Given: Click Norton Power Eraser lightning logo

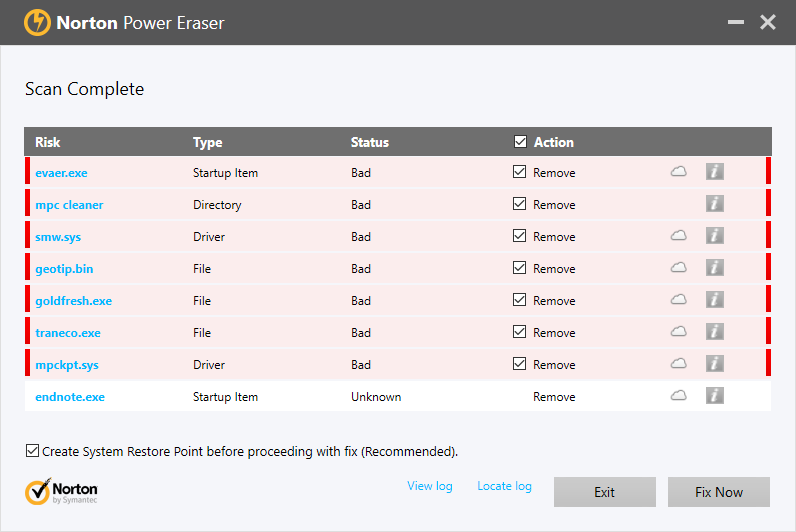Looking at the screenshot, I should [x=37, y=22].
